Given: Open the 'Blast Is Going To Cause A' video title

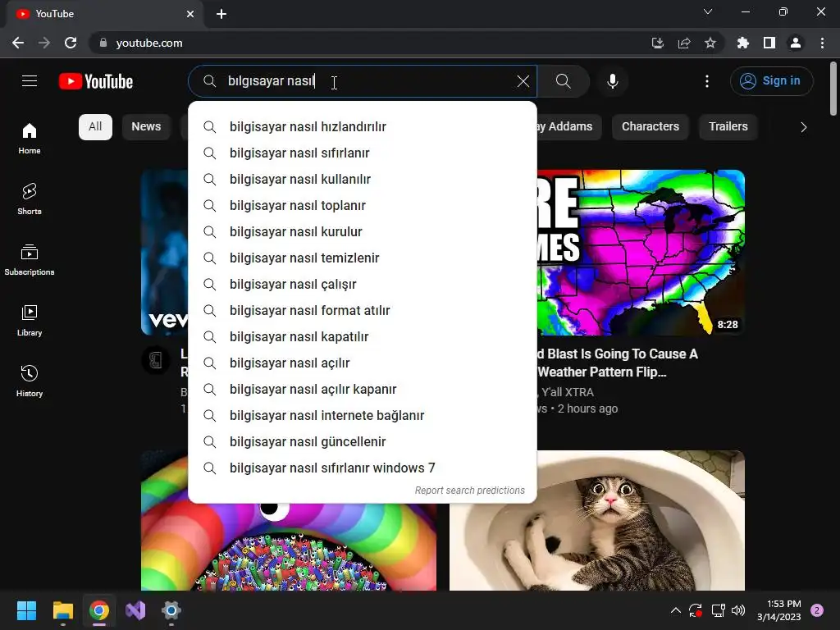Looking at the screenshot, I should (618, 363).
